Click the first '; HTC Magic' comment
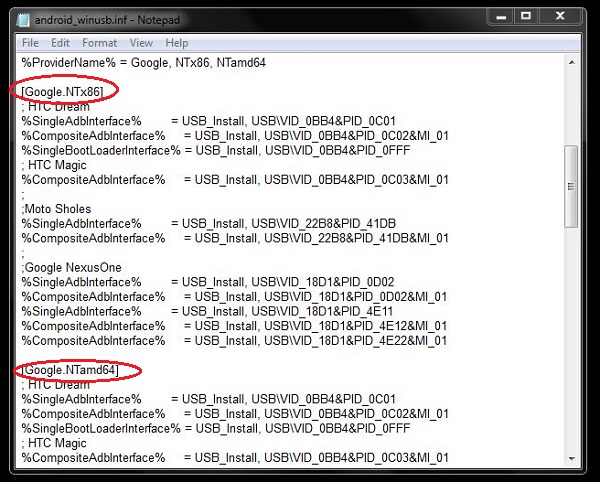The height and width of the screenshot is (482, 600). pos(54,165)
